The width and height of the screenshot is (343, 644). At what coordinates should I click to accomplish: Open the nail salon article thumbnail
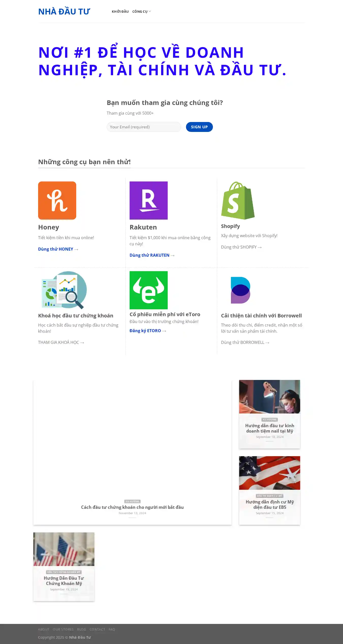270,396
